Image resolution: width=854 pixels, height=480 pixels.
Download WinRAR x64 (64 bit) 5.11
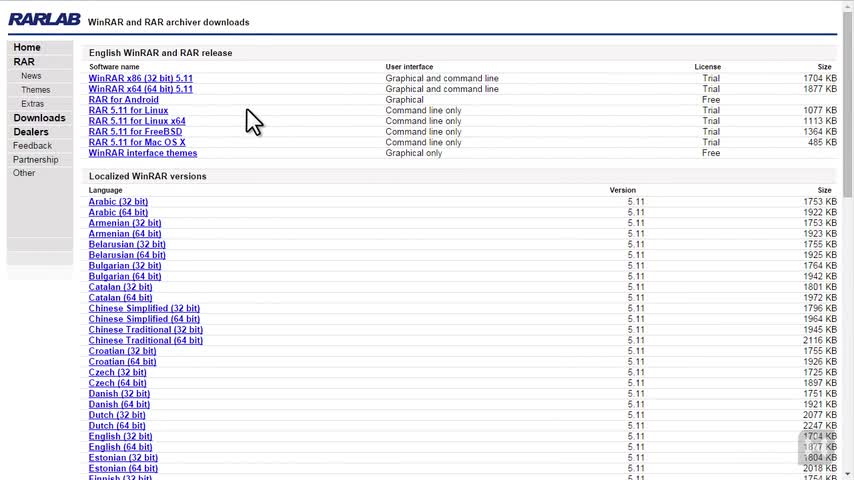coord(141,89)
